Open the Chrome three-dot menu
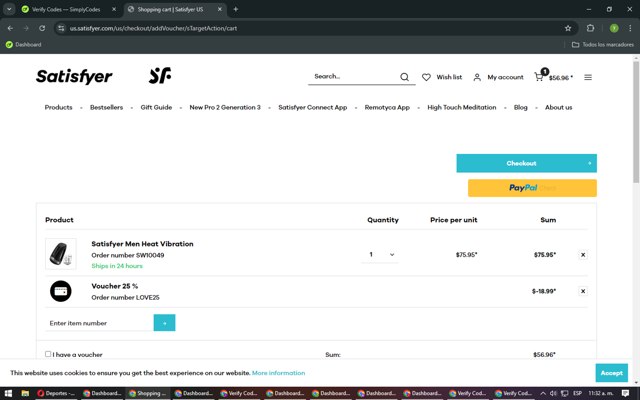Image resolution: width=640 pixels, height=400 pixels. click(630, 28)
